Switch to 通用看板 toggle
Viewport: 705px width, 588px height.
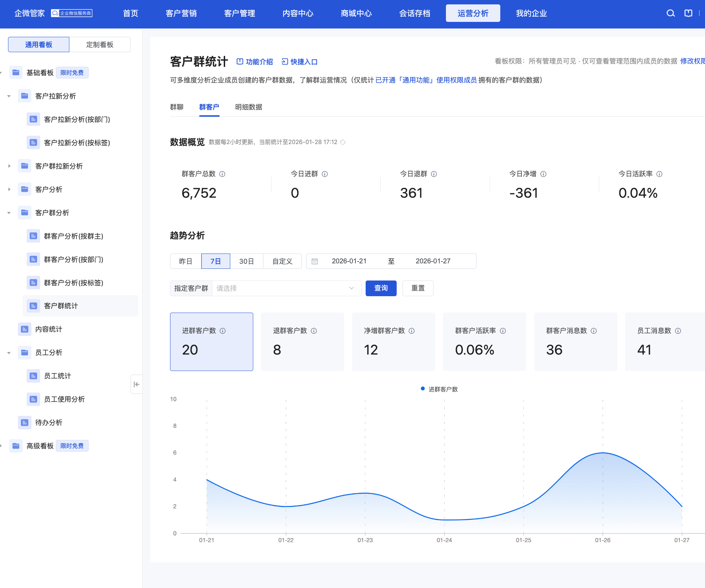click(x=39, y=45)
